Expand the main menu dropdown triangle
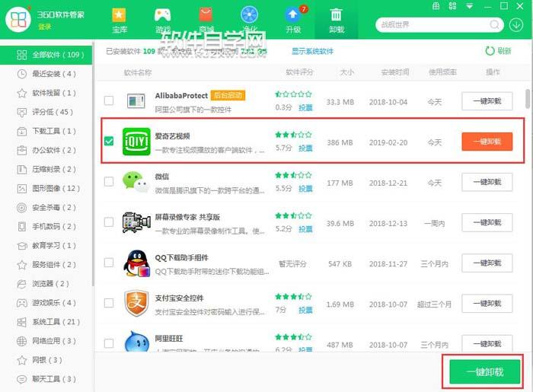Screen dimensions: 533x392 coord(470,6)
